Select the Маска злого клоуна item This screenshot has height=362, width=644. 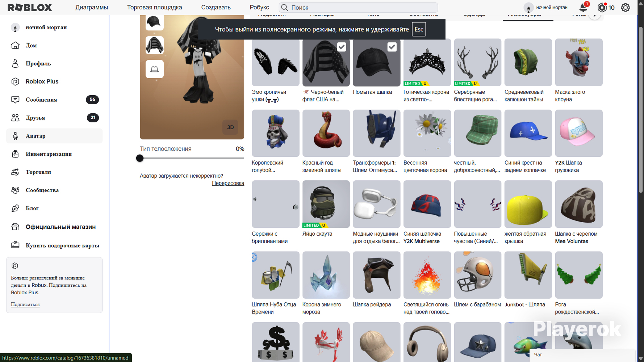pyautogui.click(x=579, y=62)
